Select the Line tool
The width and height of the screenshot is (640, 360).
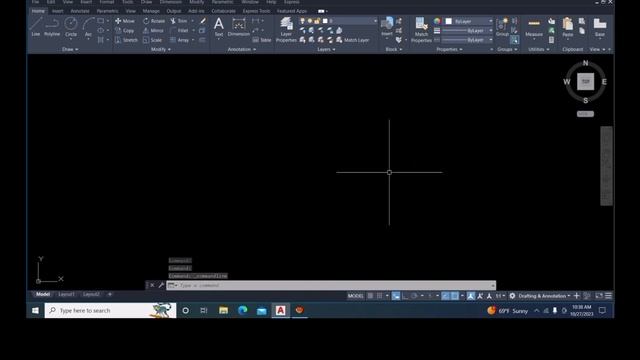(36, 27)
